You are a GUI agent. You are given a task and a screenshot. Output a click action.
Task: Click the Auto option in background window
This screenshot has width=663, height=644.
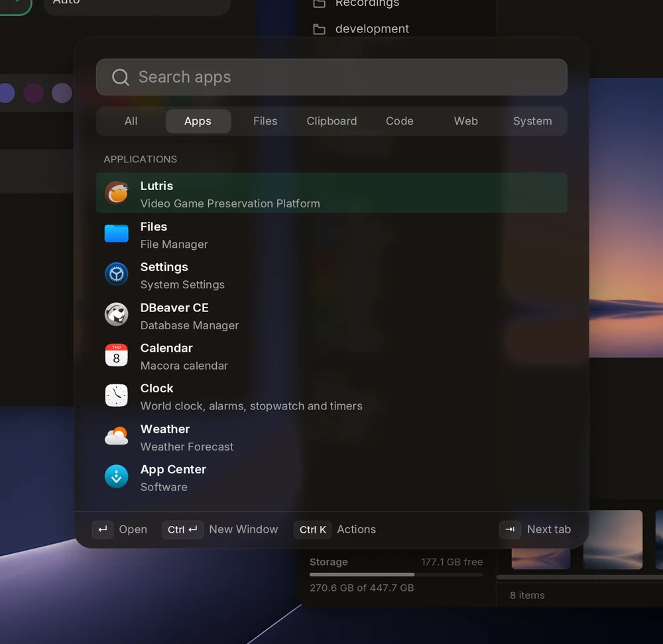137,4
